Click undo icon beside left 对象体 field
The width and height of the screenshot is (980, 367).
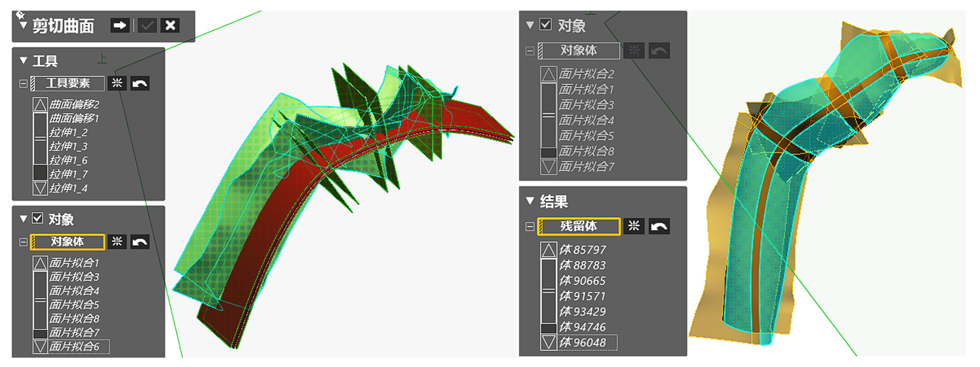pos(140,242)
